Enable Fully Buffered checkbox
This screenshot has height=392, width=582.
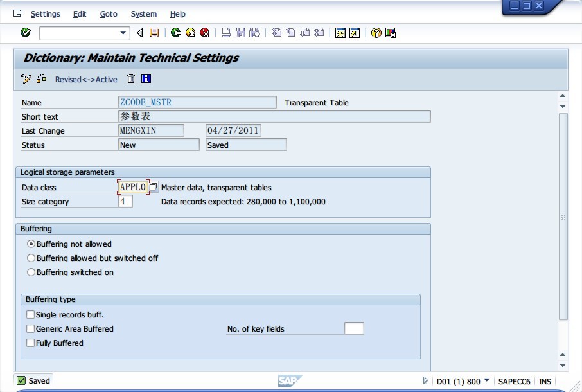30,343
